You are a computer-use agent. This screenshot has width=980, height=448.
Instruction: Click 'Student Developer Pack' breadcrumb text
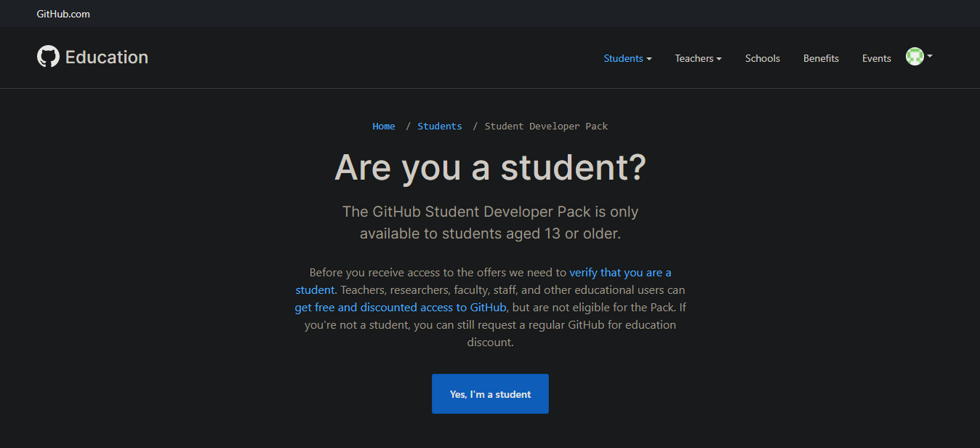(x=546, y=126)
